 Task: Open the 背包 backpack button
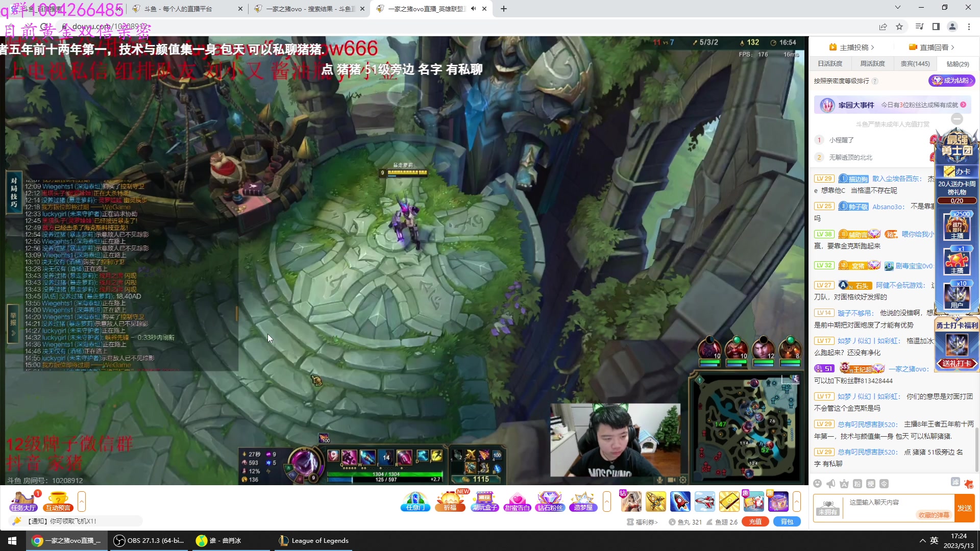[x=787, y=521]
